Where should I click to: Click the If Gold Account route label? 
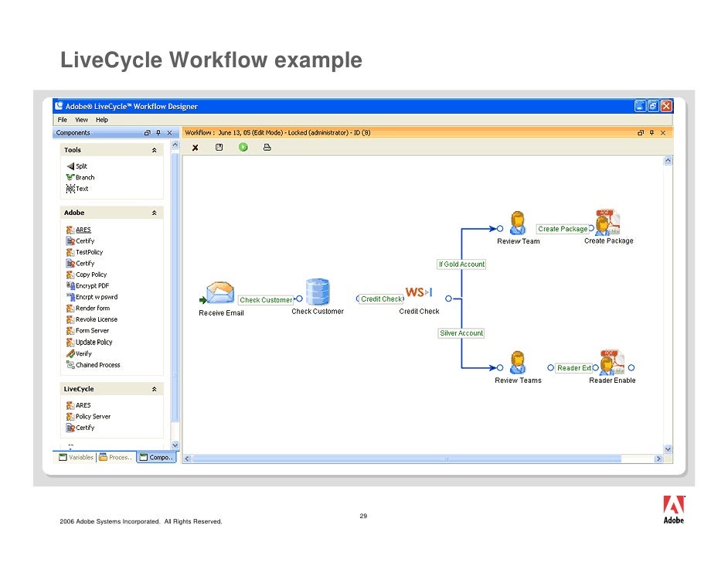(461, 264)
